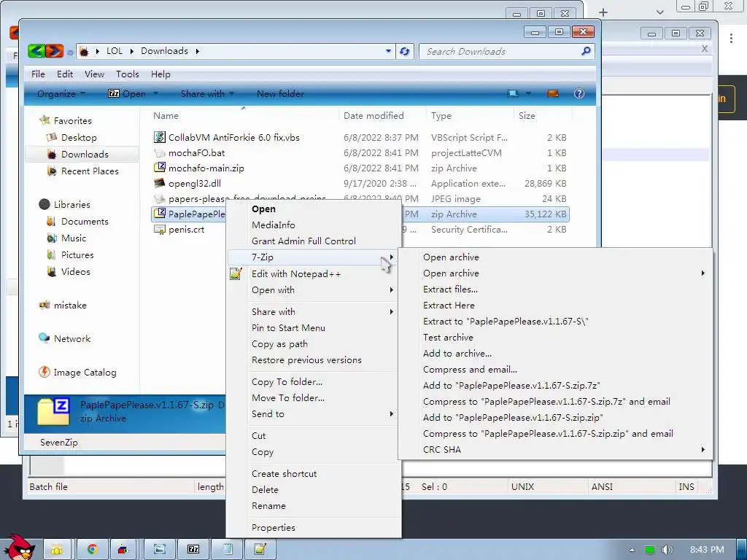Open the file explorer taskbar icon
This screenshot has height=560, width=747.
click(x=57, y=550)
